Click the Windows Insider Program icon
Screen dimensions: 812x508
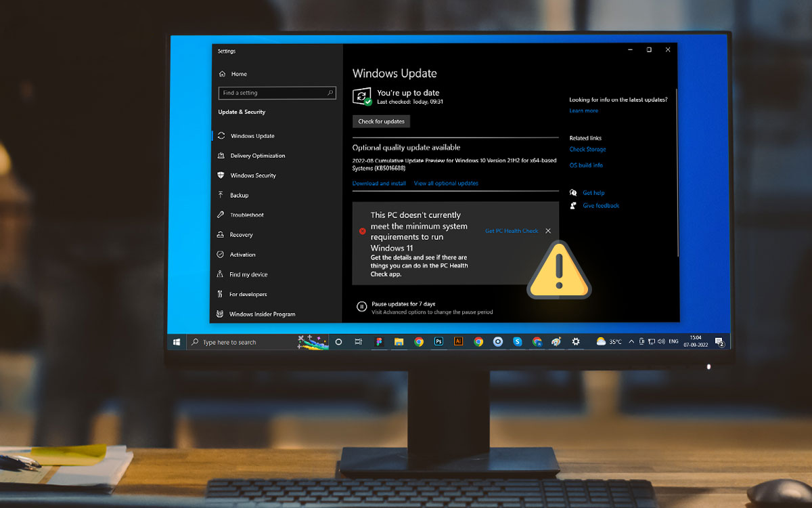coord(220,314)
